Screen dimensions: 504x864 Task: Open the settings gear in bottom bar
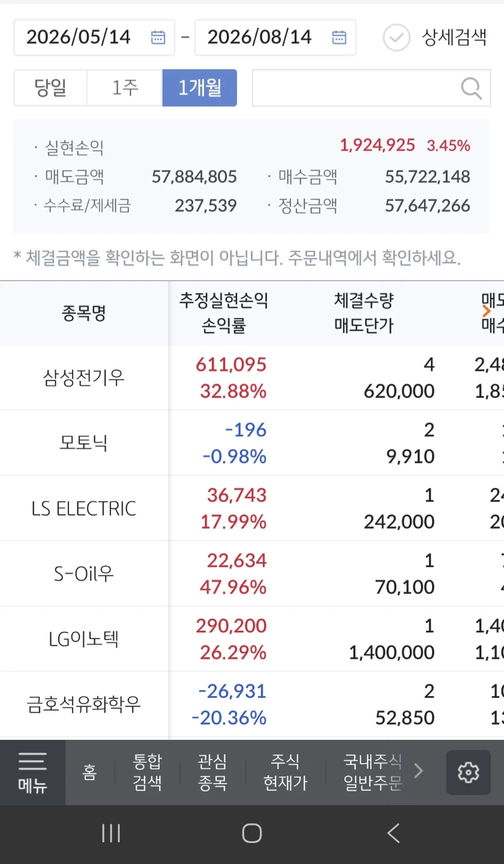coord(468,772)
